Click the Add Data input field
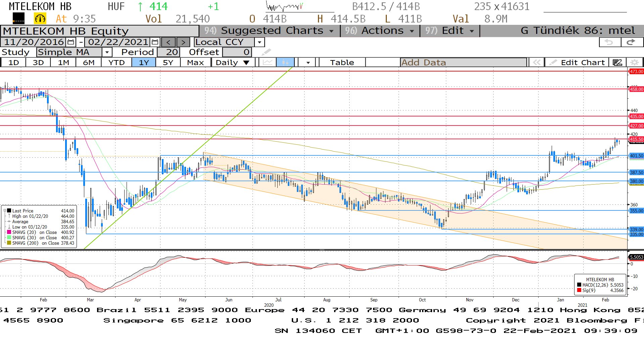Viewport: 644px width, 344px height. (x=463, y=62)
